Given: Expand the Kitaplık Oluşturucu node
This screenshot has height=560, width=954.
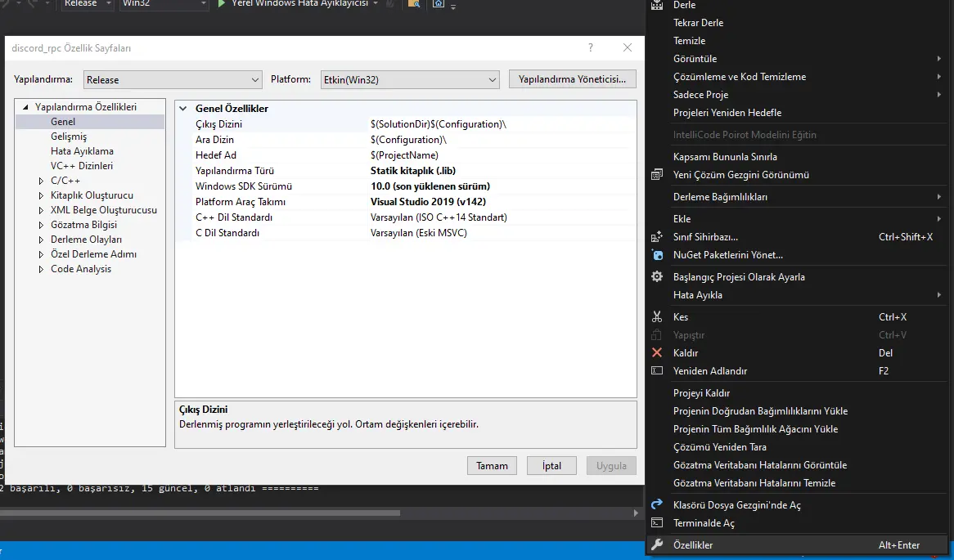Looking at the screenshot, I should (42, 195).
